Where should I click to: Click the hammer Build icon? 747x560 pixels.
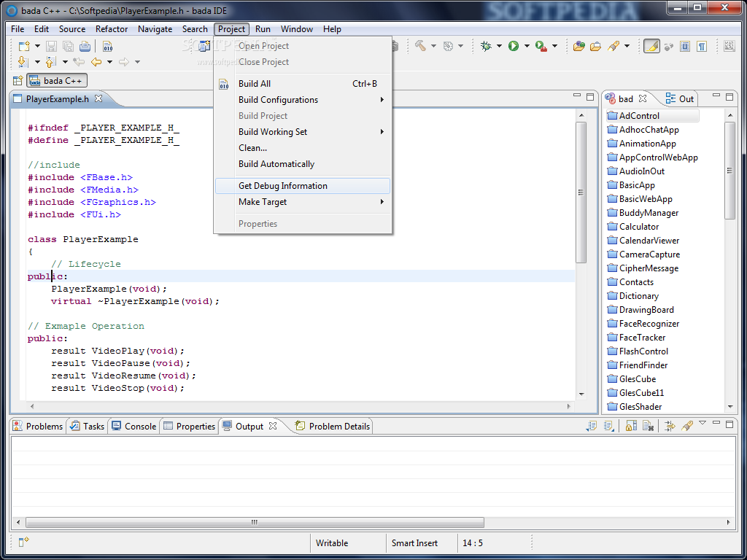click(419, 46)
